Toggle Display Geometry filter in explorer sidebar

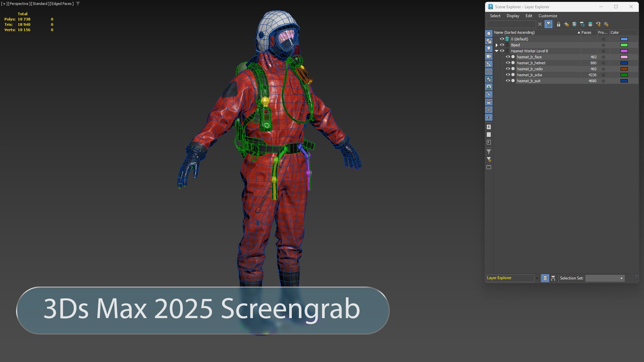(489, 33)
